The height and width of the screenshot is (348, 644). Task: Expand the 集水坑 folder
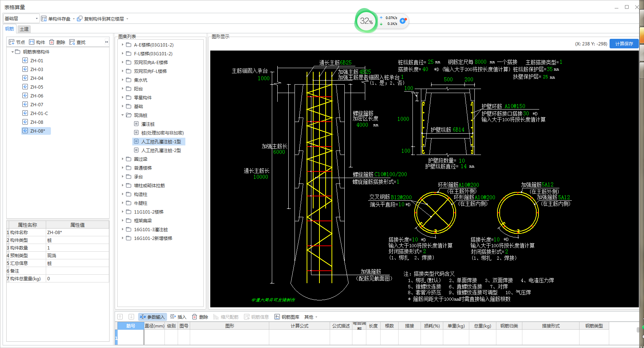123,80
